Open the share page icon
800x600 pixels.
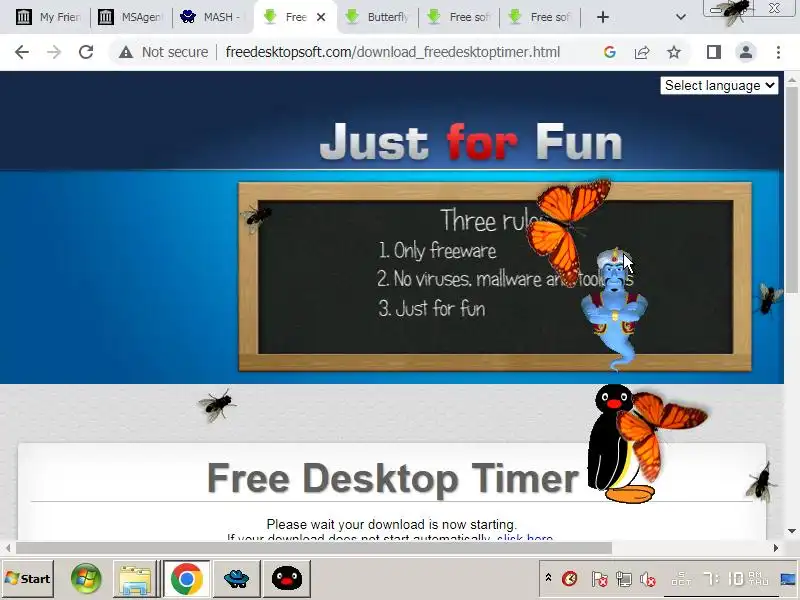(x=642, y=52)
